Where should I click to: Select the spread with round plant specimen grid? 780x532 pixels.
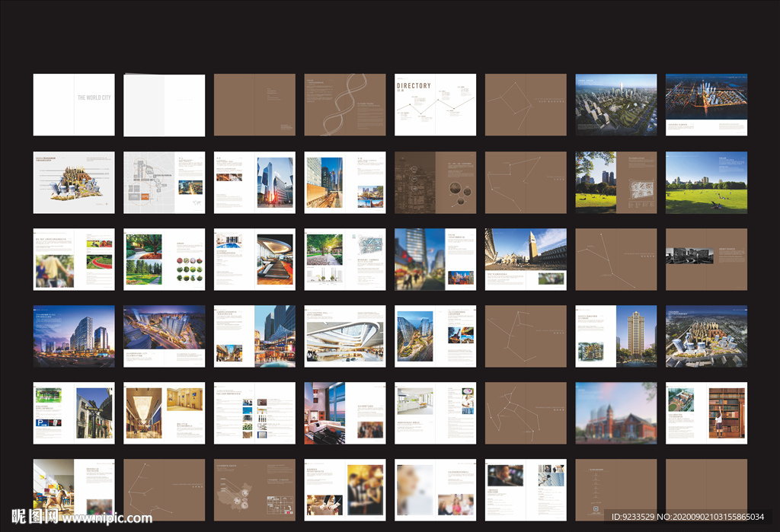tap(165, 260)
